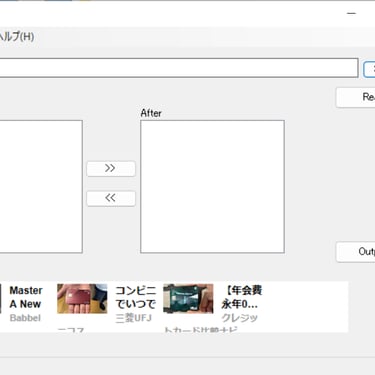Click the long path input field
The image size is (375, 375).
pyautogui.click(x=179, y=68)
